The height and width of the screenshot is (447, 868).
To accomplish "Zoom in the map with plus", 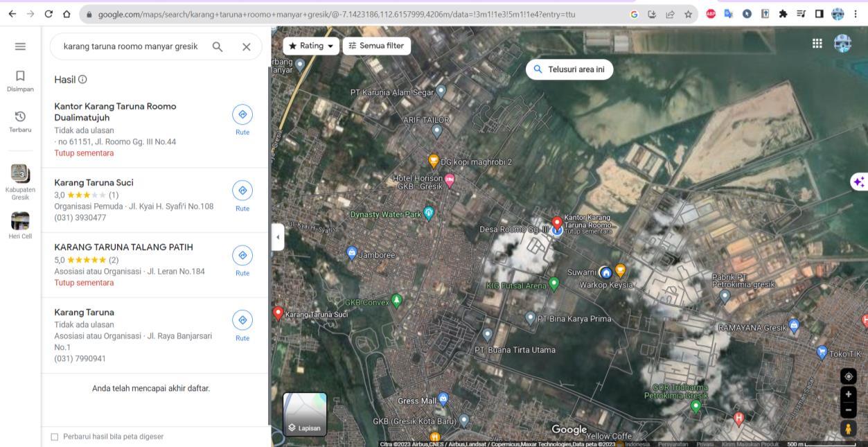I will (x=848, y=394).
